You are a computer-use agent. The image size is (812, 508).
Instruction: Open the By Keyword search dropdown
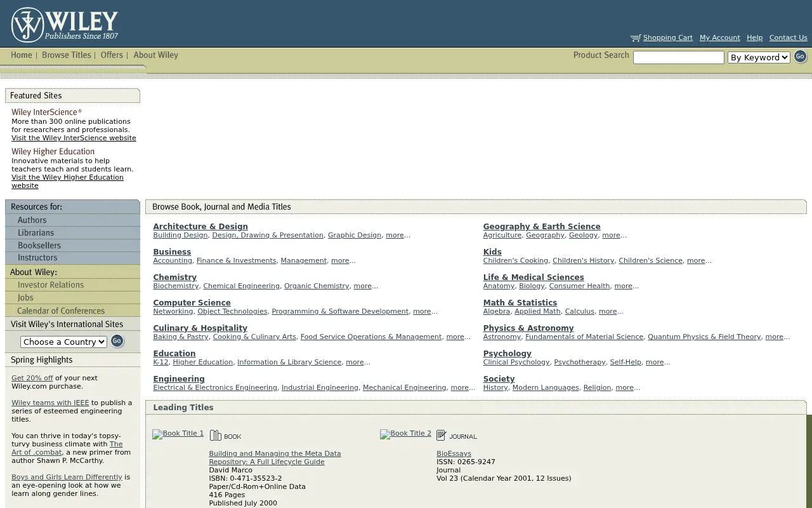coord(759,57)
